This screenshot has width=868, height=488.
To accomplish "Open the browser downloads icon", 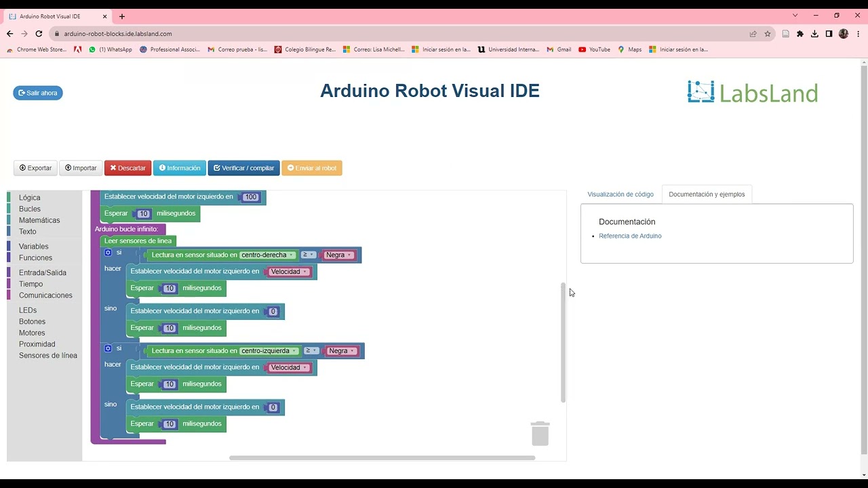I will [x=814, y=33].
